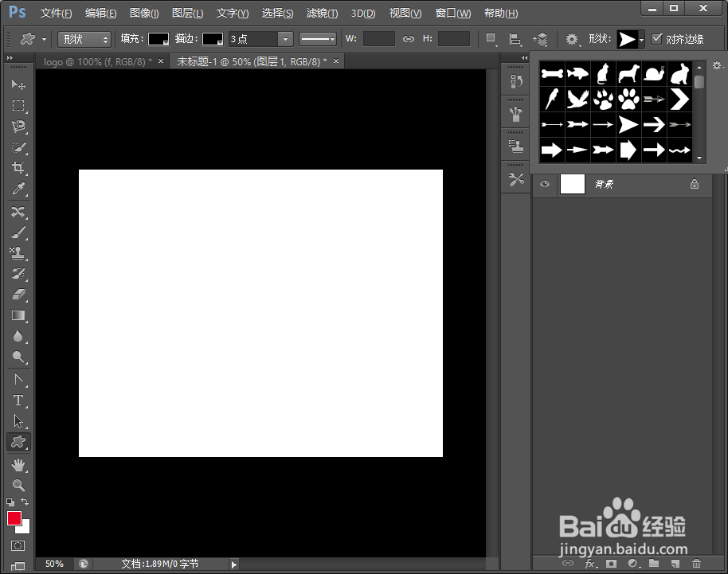Select the Hand tool
The height and width of the screenshot is (574, 728).
[x=18, y=465]
